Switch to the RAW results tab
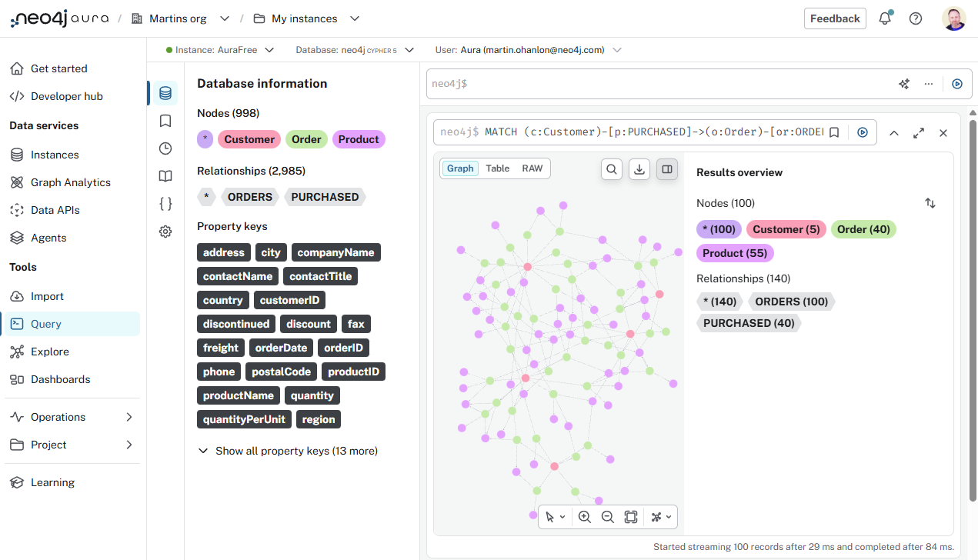 [x=531, y=168]
